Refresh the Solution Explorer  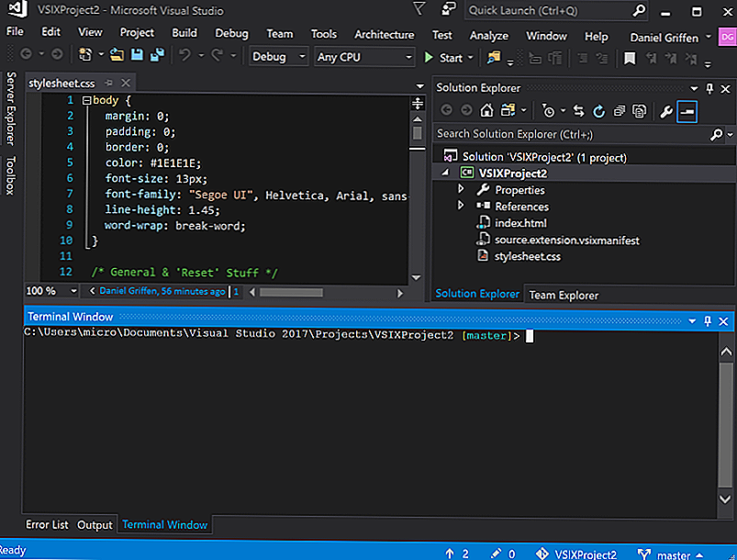click(x=598, y=111)
